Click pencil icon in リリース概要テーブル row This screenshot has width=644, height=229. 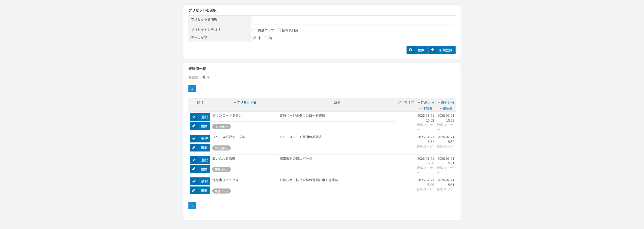194,147
